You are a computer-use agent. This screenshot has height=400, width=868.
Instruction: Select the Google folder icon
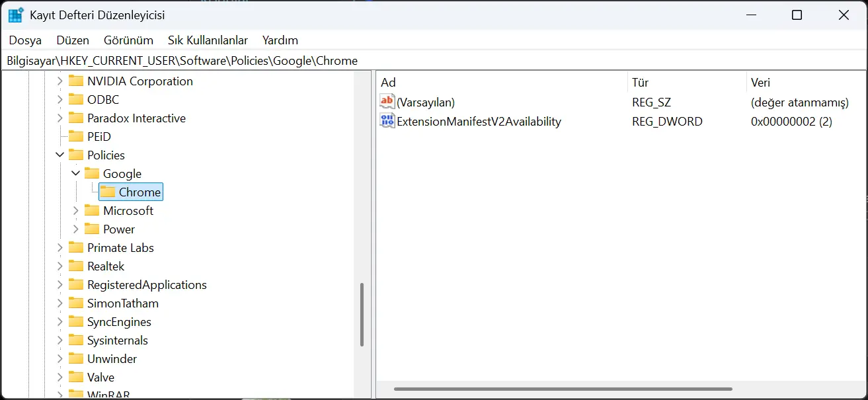pyautogui.click(x=92, y=174)
